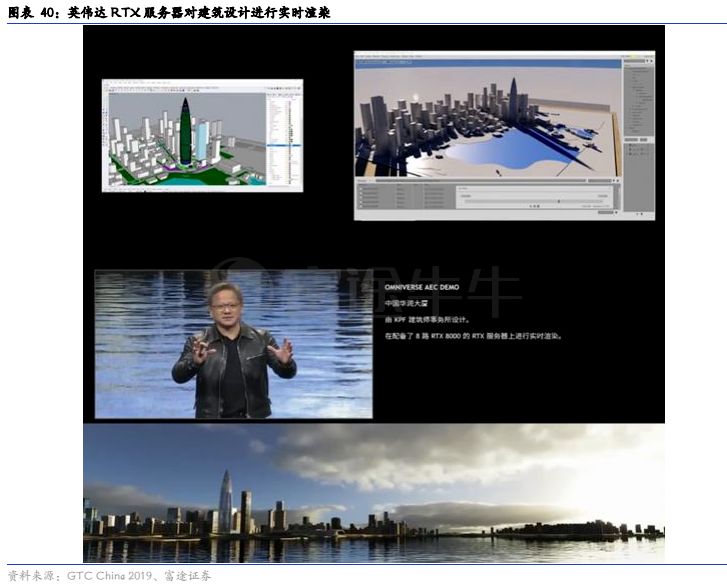Click arrow icons atop Omniverse right panel
Viewport: 727px width, 585px height.
pos(650,61)
